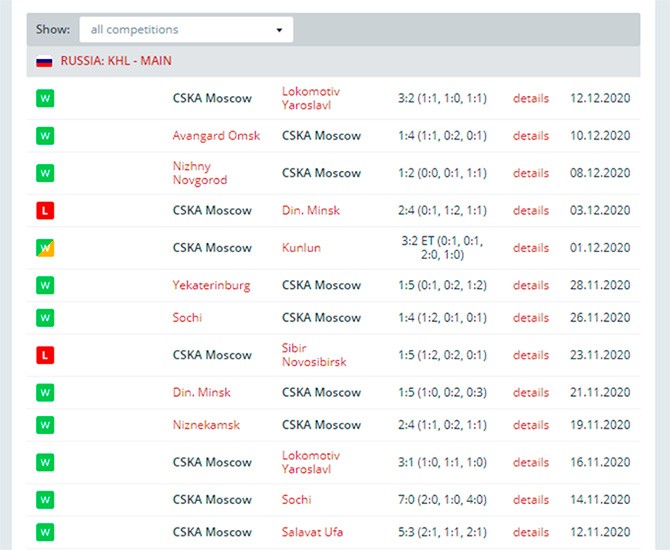Open details for the Nizhny Novgorod match
Viewport: 670px width, 550px height.
pos(531,173)
